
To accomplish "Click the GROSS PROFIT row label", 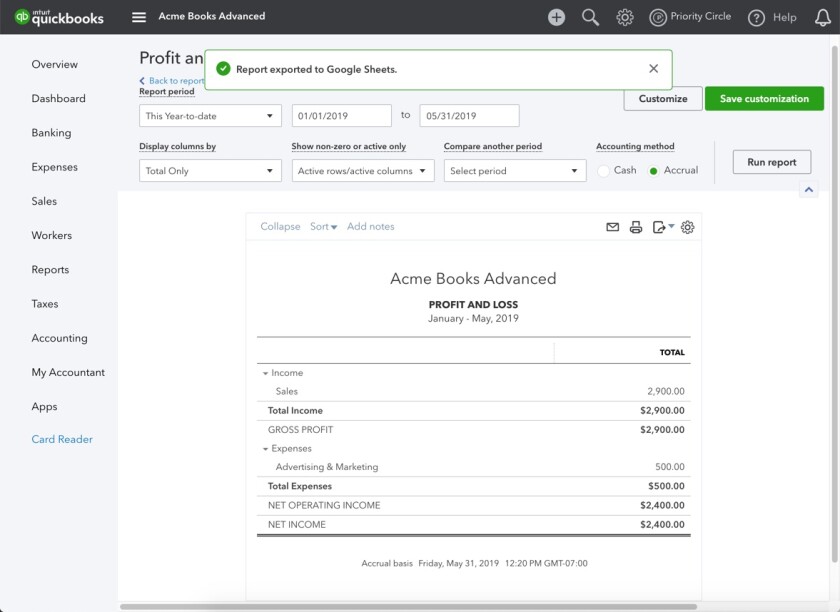I will [x=301, y=430].
